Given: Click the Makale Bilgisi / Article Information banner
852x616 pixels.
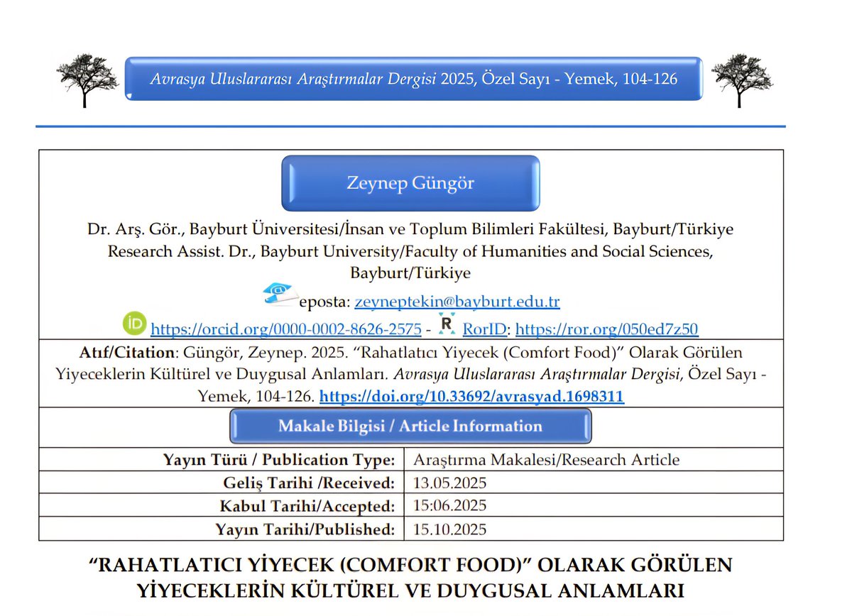Looking at the screenshot, I should 410,427.
